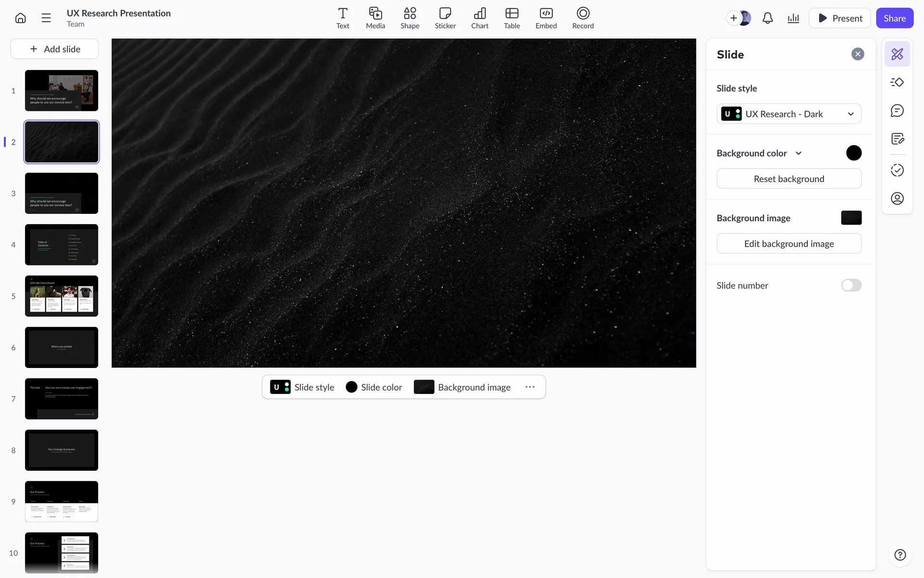924x578 pixels.
Task: Select Slide color in the floating bar
Action: (374, 387)
